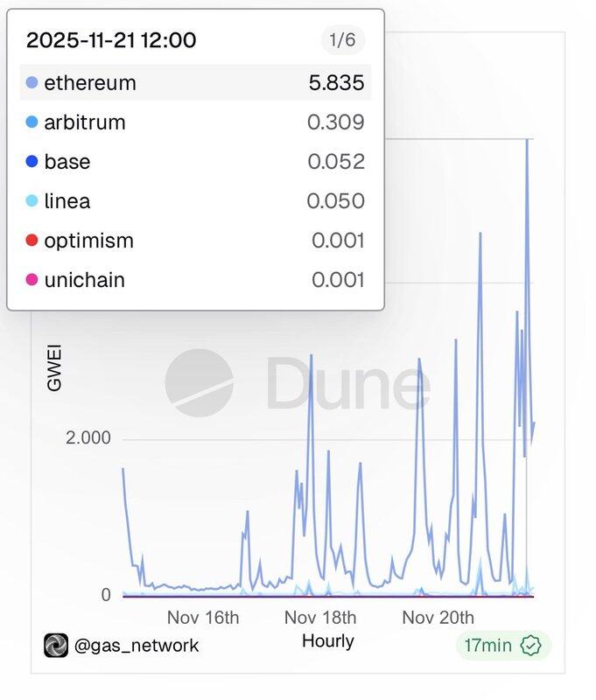This screenshot has width=596, height=700.
Task: Click the 17min refresh status badge
Action: (x=502, y=646)
